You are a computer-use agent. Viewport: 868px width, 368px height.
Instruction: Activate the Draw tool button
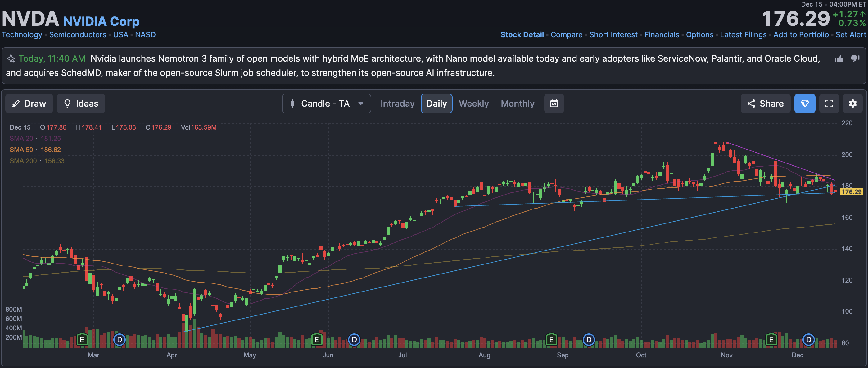coord(29,103)
